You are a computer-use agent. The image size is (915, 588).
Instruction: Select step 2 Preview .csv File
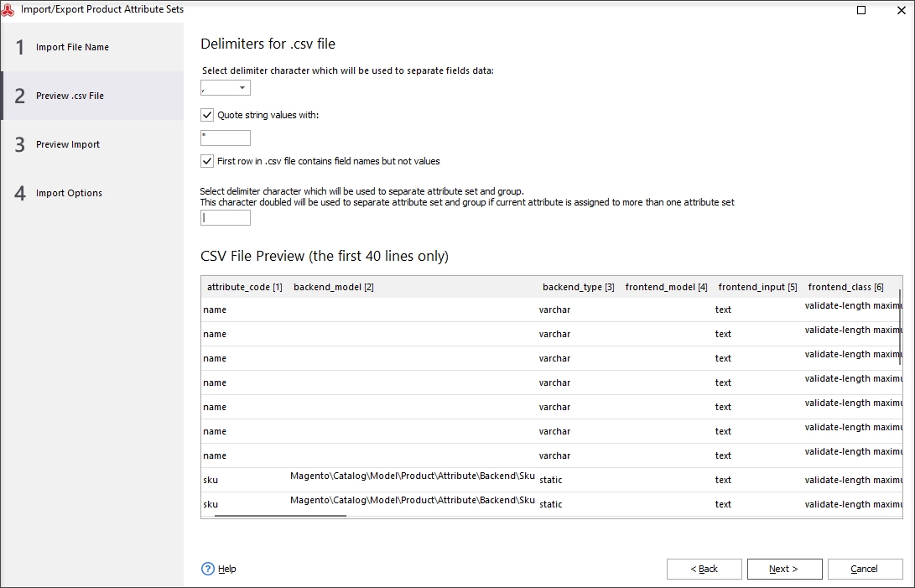point(92,96)
